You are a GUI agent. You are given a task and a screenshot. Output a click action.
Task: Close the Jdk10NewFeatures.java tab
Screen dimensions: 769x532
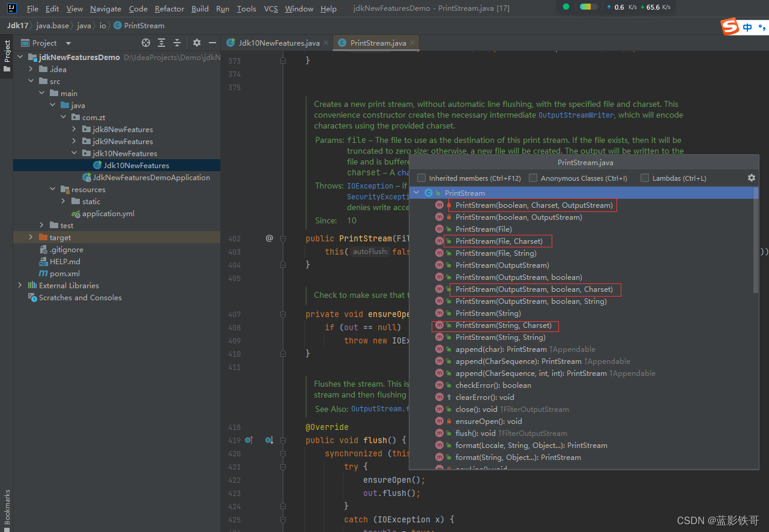(x=326, y=43)
